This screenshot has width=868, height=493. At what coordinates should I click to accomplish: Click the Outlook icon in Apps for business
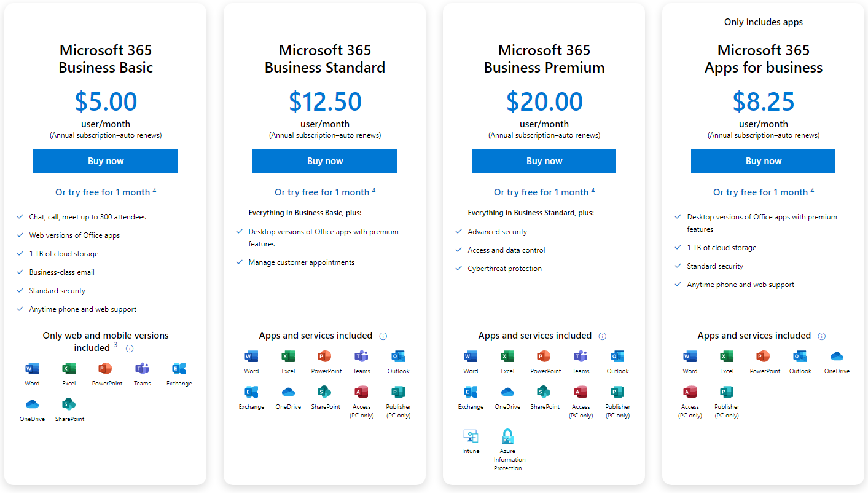click(800, 357)
